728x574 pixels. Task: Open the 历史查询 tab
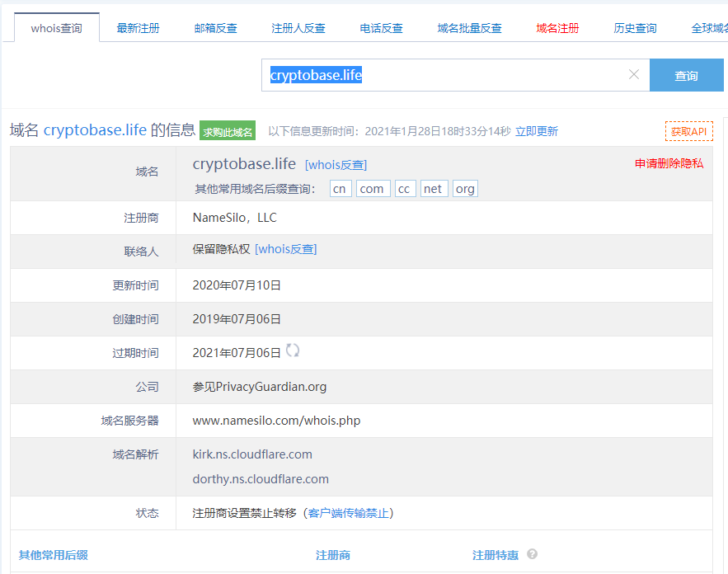pos(635,28)
